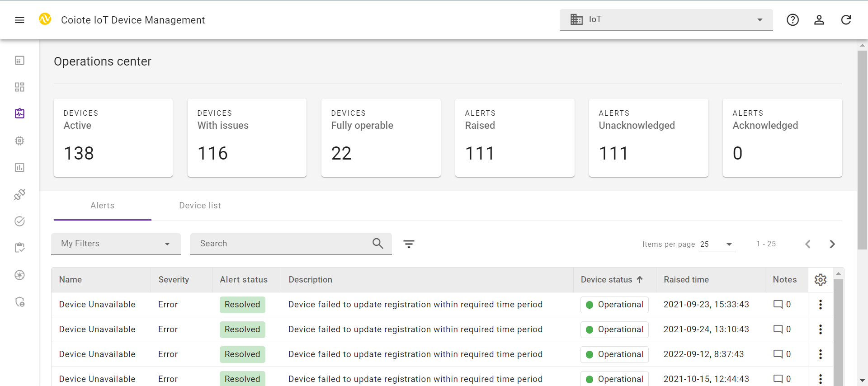This screenshot has height=386, width=868.
Task: Open the circled checkmark sidebar icon
Action: click(x=19, y=221)
